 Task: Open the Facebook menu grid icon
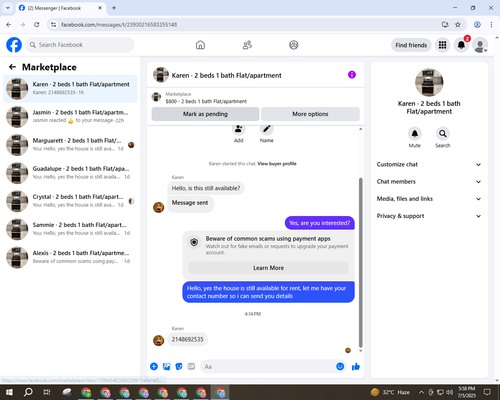tap(442, 45)
